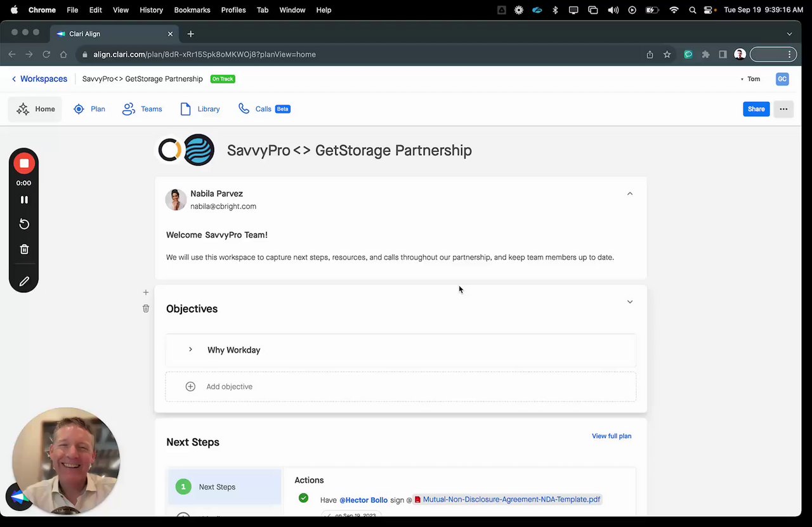Toggle the Chrome side panel icon
812x527 pixels.
(723, 55)
